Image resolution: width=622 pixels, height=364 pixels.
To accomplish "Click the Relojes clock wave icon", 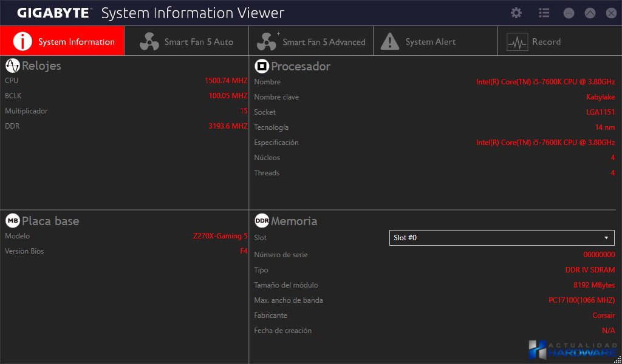I will click(12, 66).
